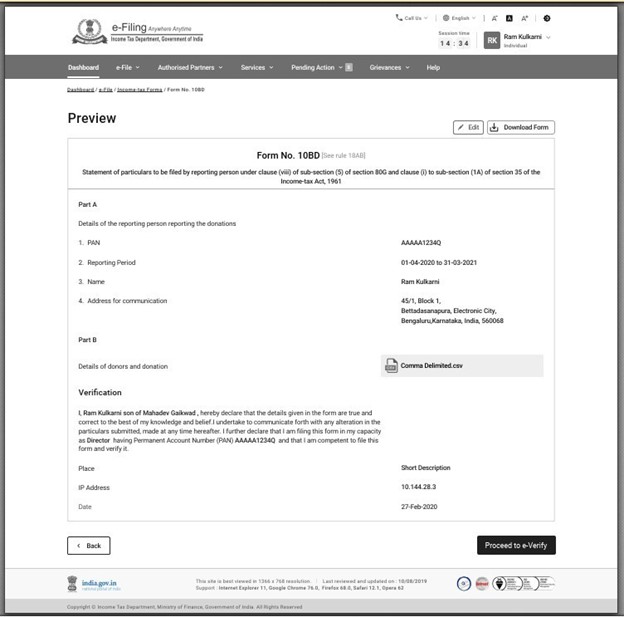624x617 pixels.
Task: Open the Services menu
Action: tap(256, 67)
